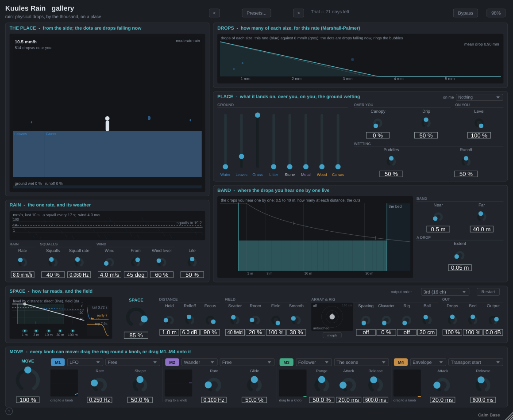Screen dimensions: 513x420
Task: Click the large SPACE knob
Action: click(136, 317)
